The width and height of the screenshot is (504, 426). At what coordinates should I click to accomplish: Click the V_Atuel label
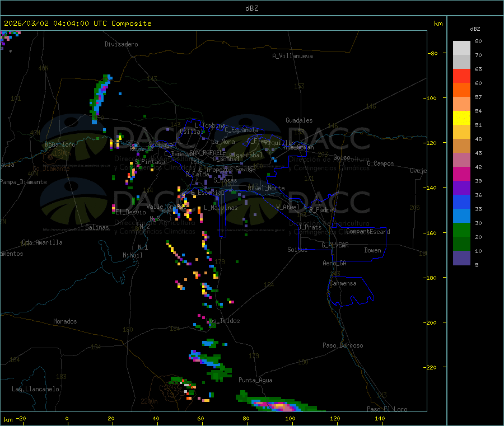point(288,207)
